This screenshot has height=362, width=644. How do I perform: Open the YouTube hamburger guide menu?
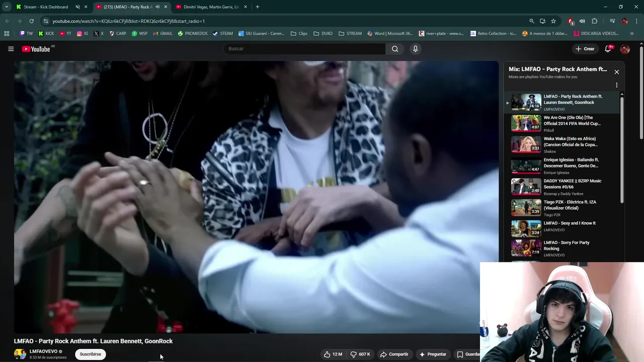coord(11,49)
